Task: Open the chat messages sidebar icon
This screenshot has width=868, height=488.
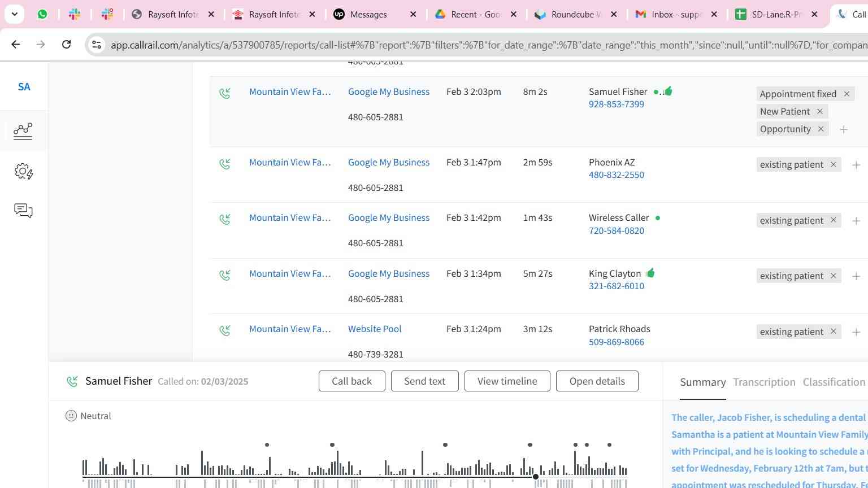Action: 23,211
